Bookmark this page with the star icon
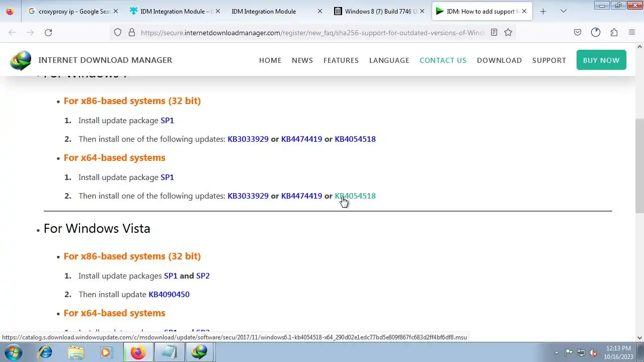 pos(508,32)
